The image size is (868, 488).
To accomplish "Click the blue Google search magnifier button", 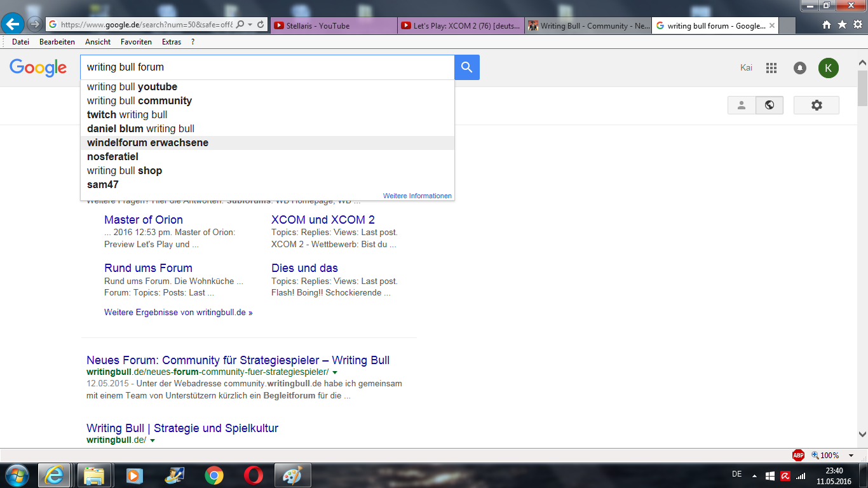I will click(467, 67).
